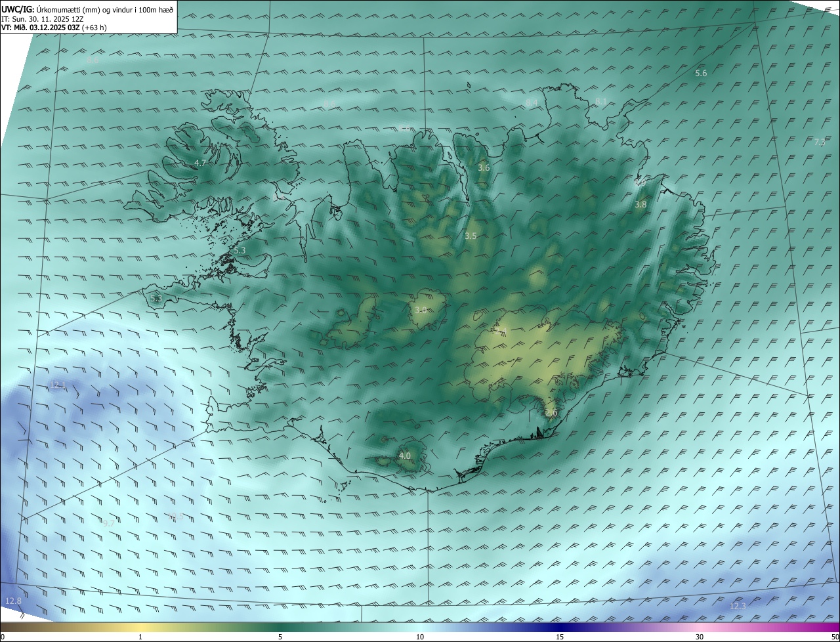The image size is (840, 642).
Task: Click the 3.8 precipitation value
Action: (640, 205)
